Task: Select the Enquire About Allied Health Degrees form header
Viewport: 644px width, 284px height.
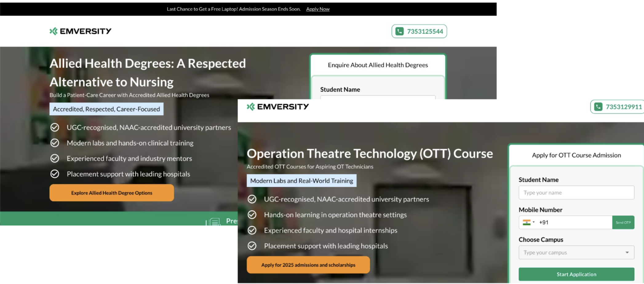Action: click(378, 65)
